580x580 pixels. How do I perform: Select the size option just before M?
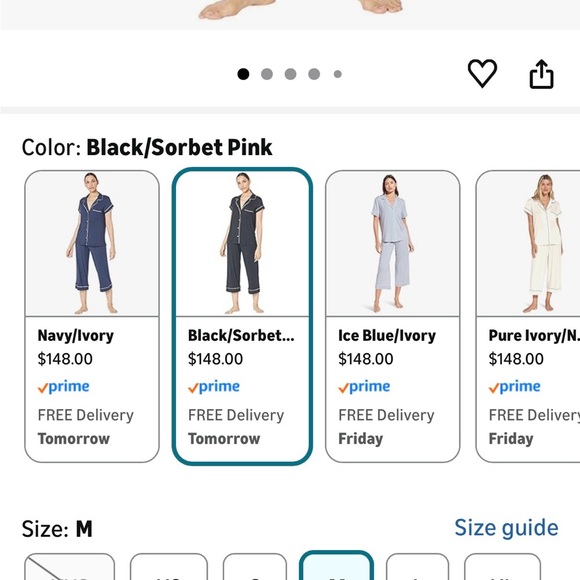point(255,567)
